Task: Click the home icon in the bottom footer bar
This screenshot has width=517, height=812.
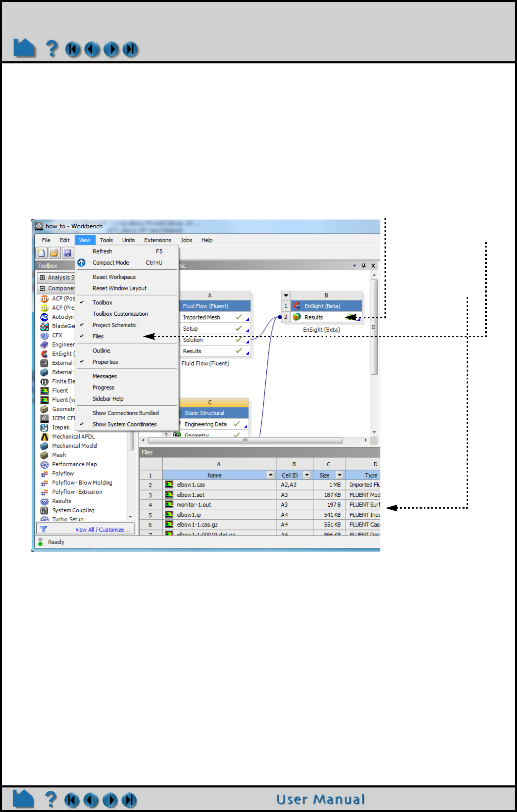Action: coord(23,799)
